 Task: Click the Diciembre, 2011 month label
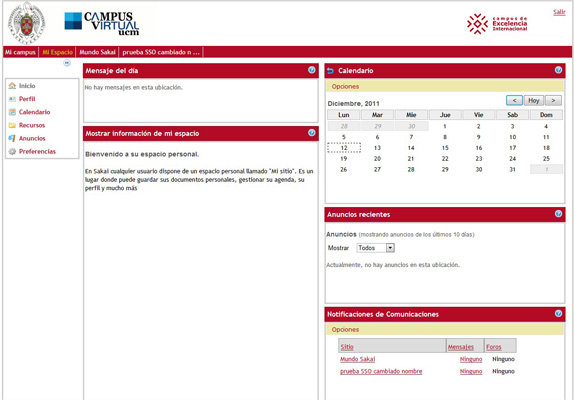(353, 104)
